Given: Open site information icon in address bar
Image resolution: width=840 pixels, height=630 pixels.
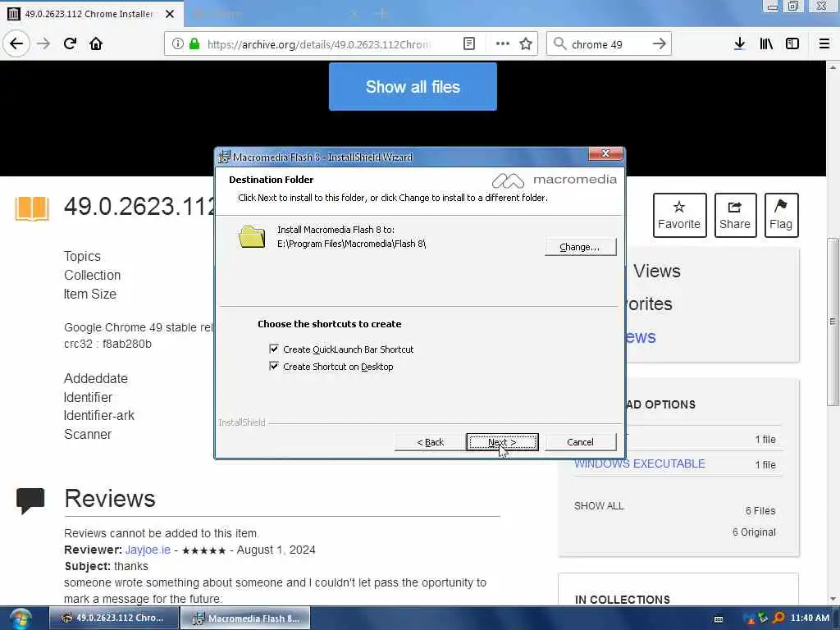Looking at the screenshot, I should [x=177, y=44].
